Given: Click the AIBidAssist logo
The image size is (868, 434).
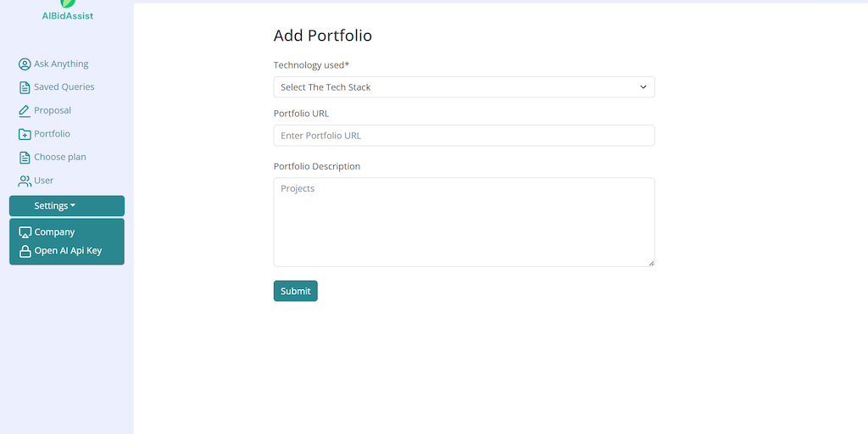Looking at the screenshot, I should (68, 8).
